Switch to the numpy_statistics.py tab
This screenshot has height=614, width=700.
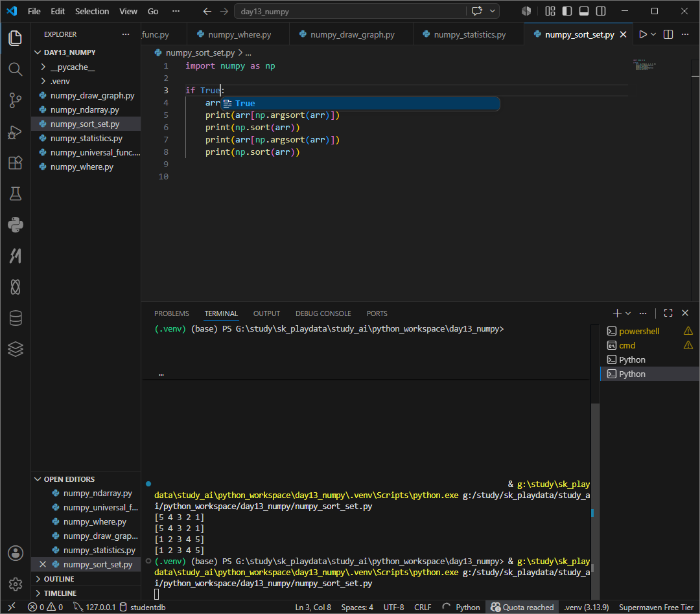469,34
